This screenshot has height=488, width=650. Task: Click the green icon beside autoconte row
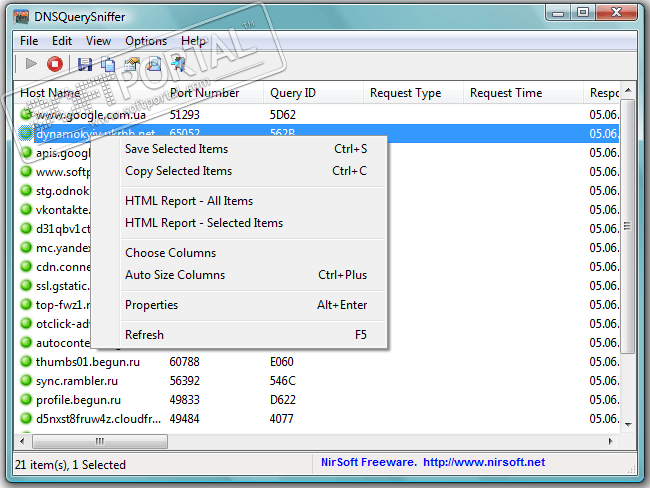[26, 342]
